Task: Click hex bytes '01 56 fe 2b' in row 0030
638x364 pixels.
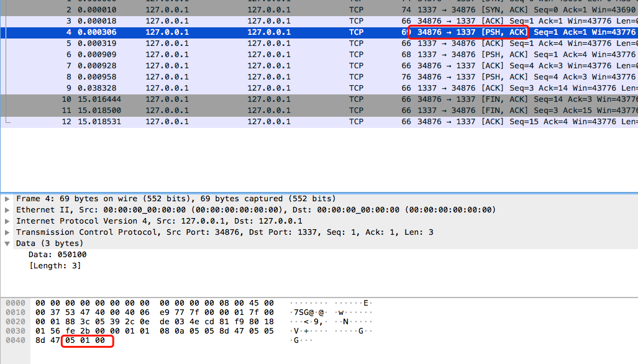Action: 62,331
